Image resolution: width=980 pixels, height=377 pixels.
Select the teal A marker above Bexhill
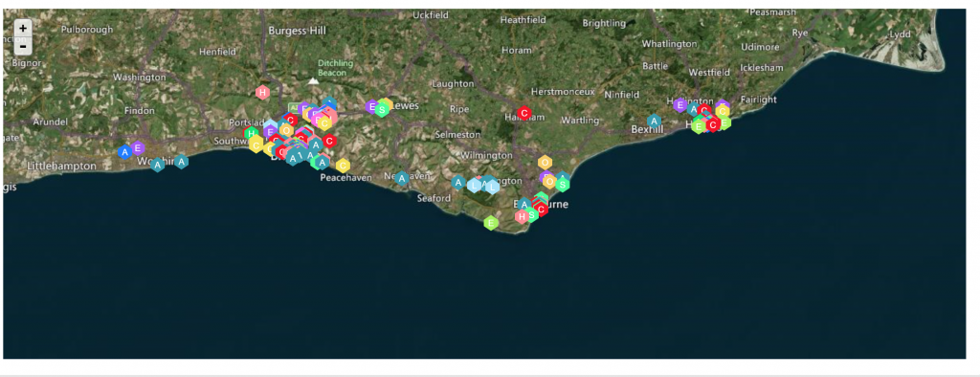click(654, 121)
